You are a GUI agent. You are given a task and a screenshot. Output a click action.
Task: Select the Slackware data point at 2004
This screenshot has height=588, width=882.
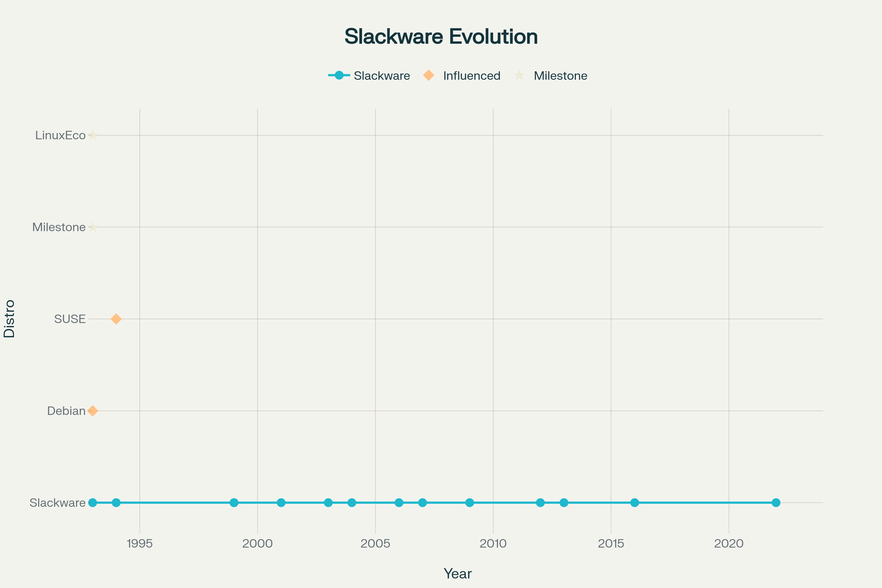[352, 502]
